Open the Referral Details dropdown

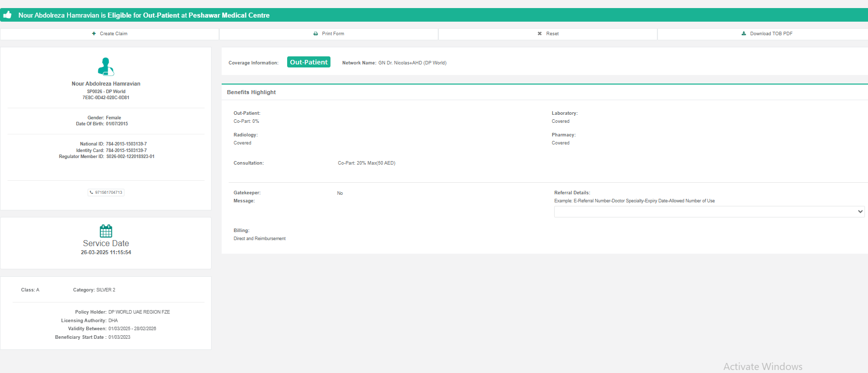[709, 212]
